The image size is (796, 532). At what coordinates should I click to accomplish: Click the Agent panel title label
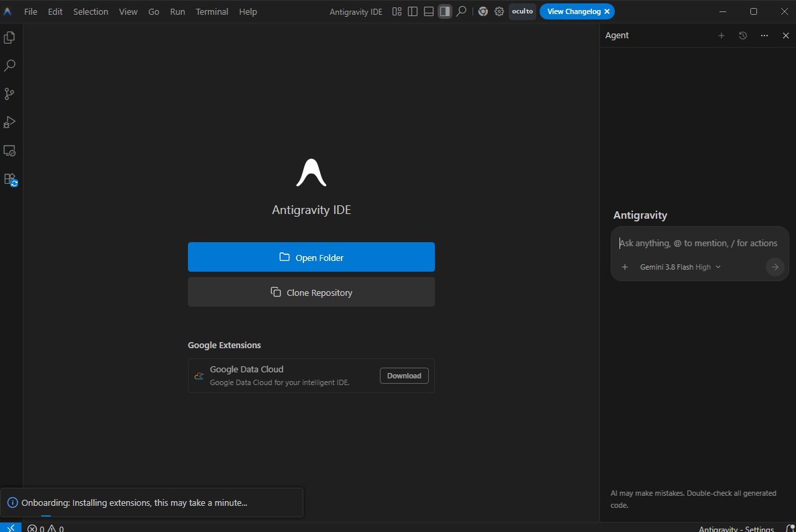coord(617,35)
